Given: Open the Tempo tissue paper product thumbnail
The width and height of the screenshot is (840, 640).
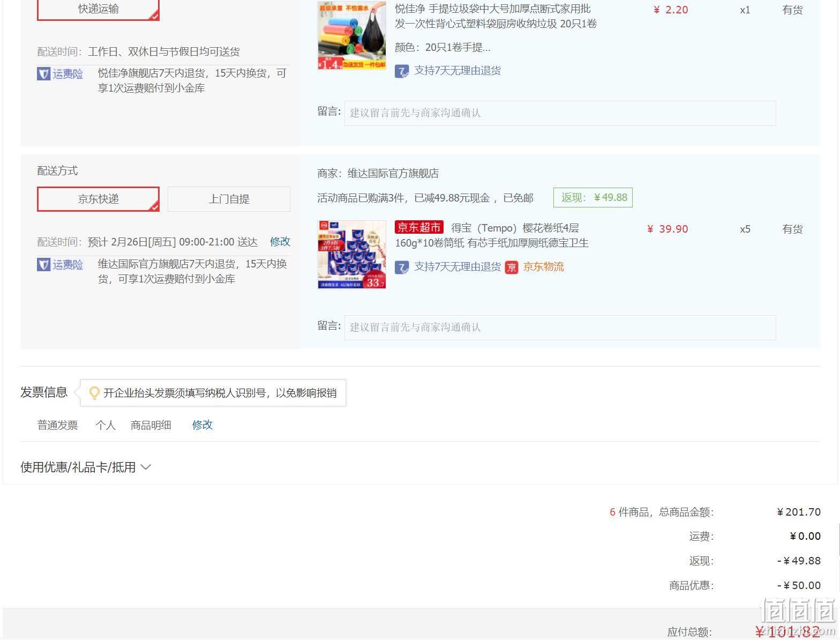Looking at the screenshot, I should (x=352, y=255).
